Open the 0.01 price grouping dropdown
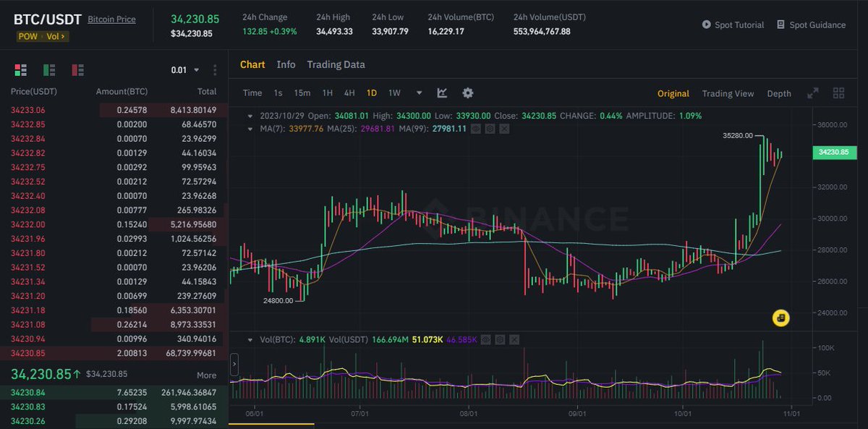 click(x=185, y=70)
